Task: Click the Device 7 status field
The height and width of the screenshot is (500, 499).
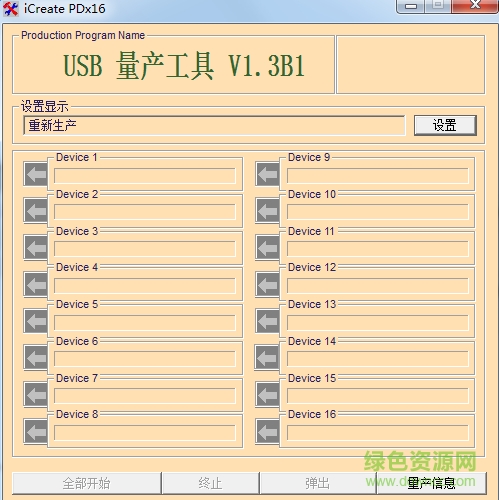Action: pyautogui.click(x=145, y=396)
